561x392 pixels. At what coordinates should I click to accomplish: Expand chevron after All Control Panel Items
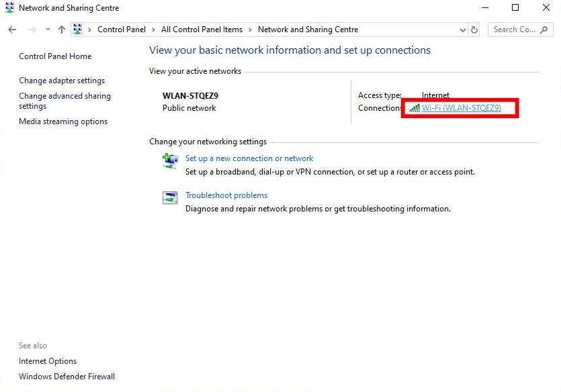pyautogui.click(x=250, y=30)
